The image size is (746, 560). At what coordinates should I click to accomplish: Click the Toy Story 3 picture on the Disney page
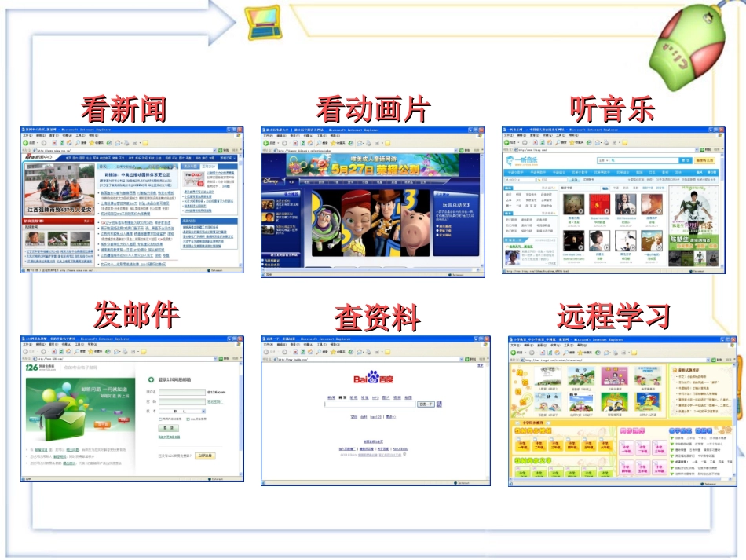pos(371,223)
